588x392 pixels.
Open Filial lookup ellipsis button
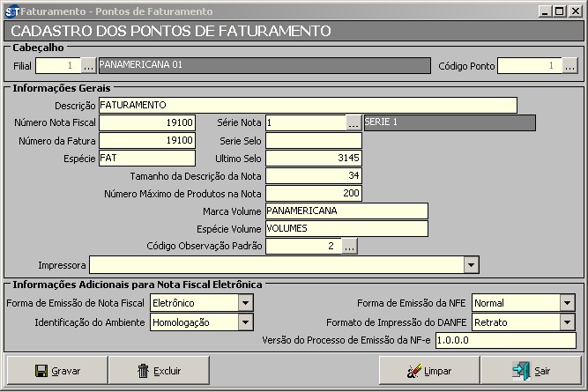88,66
